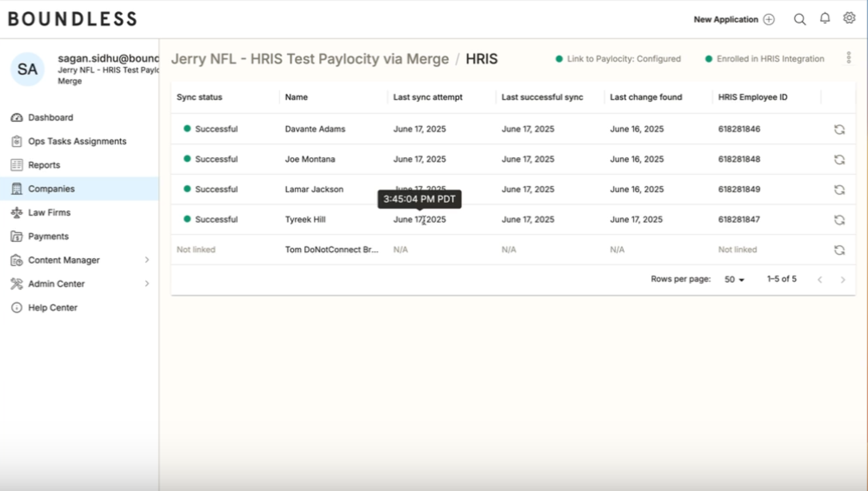The height and width of the screenshot is (491, 868).
Task: Click employee ID 618281848
Action: (739, 159)
